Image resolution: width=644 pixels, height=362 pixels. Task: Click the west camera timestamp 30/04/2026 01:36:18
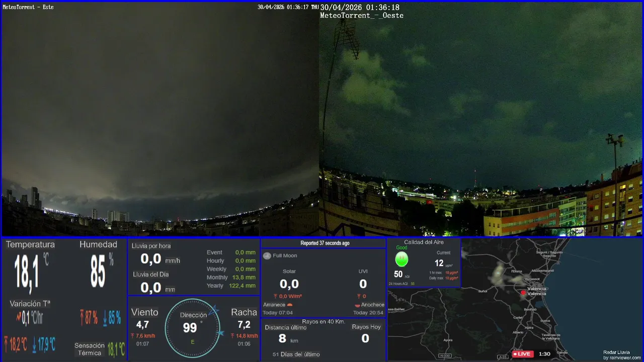click(x=360, y=8)
